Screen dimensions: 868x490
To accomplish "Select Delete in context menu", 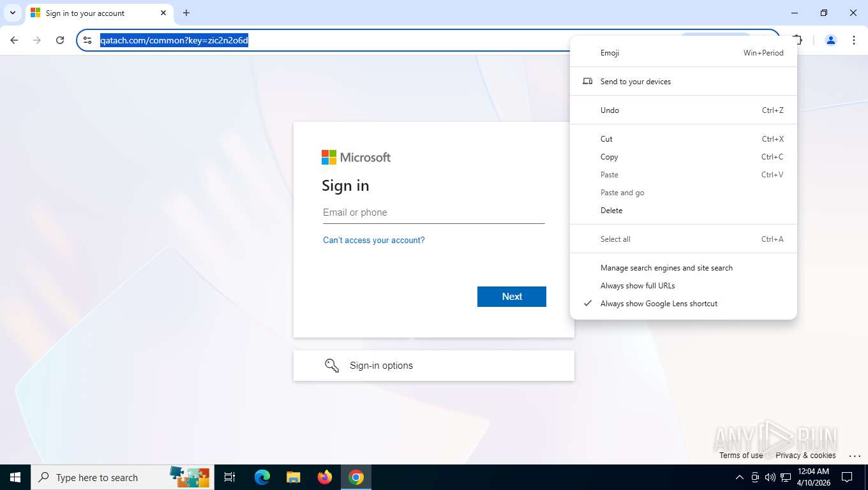I will (x=683, y=211).
